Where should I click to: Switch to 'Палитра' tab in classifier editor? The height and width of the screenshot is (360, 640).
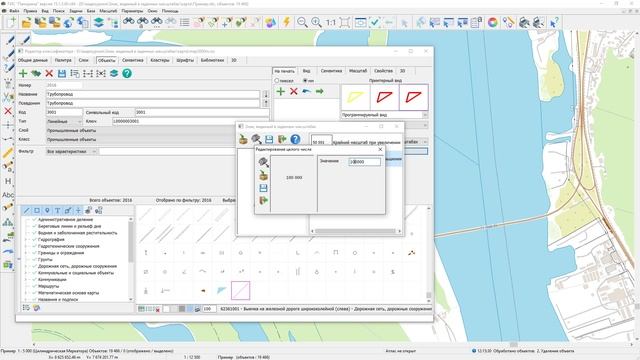point(63,60)
